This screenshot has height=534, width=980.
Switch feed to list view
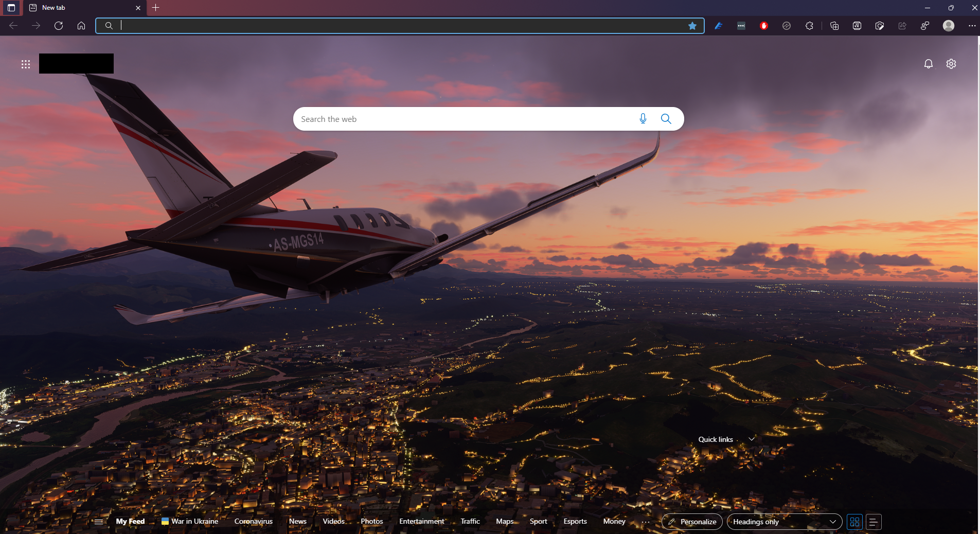874,522
